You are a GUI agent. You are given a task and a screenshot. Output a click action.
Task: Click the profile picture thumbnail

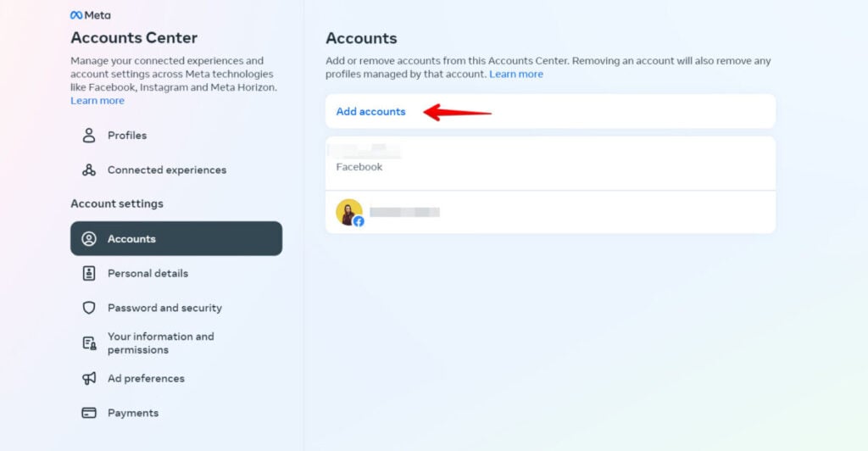pyautogui.click(x=349, y=213)
